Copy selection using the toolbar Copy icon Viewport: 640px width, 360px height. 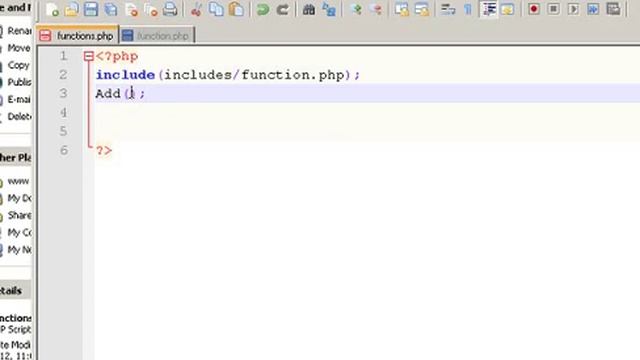(x=216, y=9)
